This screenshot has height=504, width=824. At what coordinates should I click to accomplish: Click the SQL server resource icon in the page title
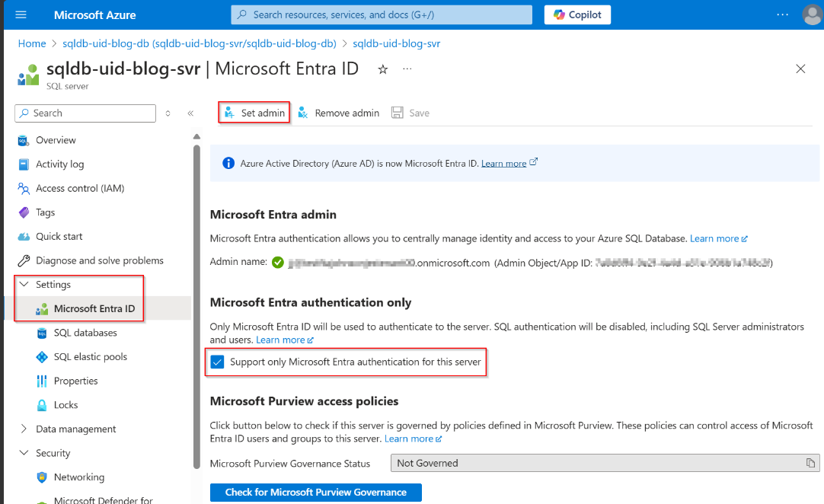point(28,75)
